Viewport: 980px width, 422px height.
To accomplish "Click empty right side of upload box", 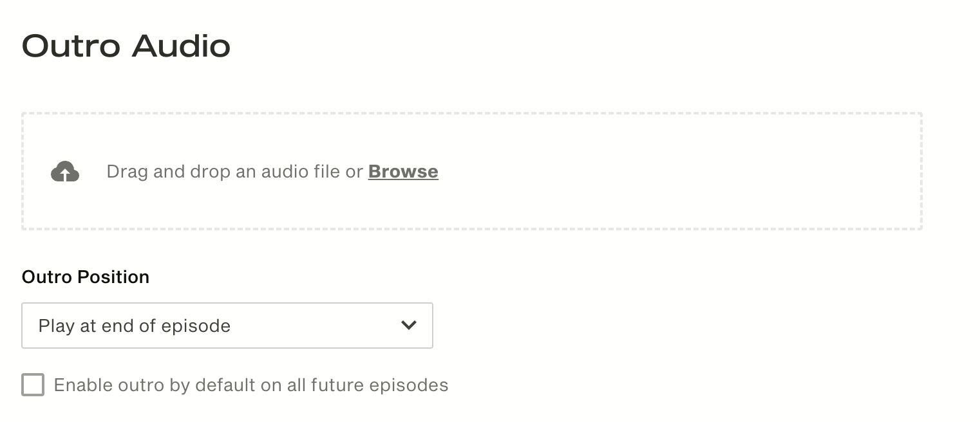I will coord(708,171).
